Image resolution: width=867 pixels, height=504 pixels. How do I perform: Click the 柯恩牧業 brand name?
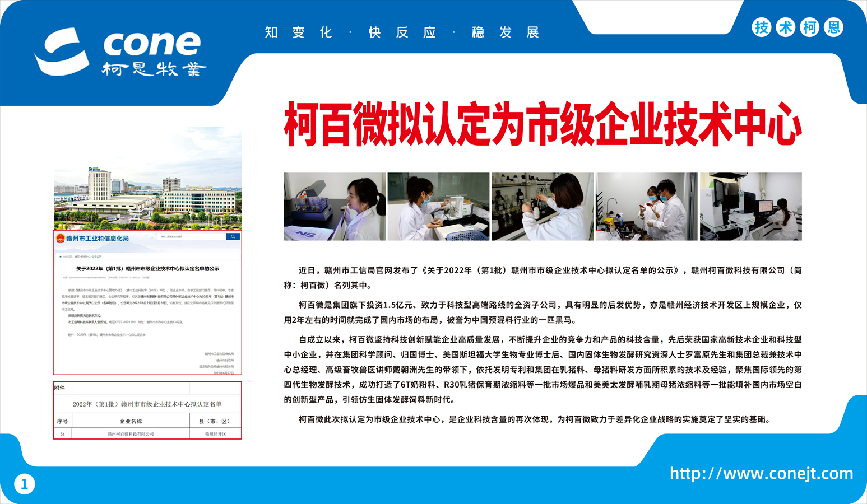(154, 69)
